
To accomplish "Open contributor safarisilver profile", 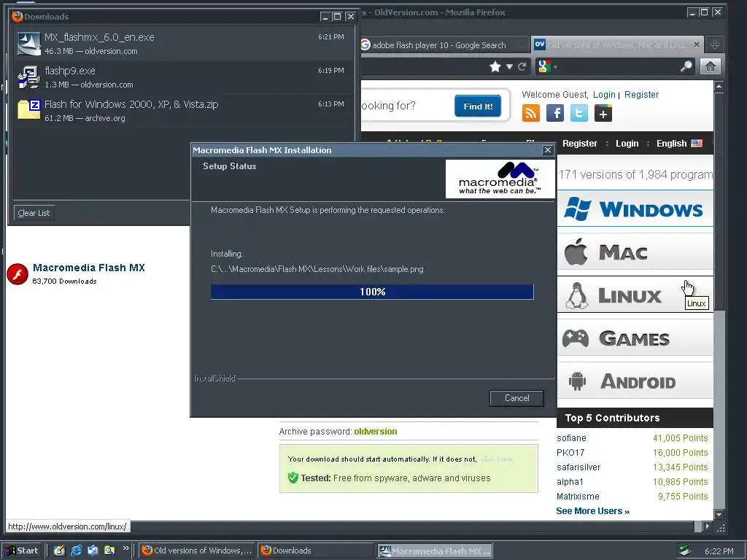I will tap(578, 467).
